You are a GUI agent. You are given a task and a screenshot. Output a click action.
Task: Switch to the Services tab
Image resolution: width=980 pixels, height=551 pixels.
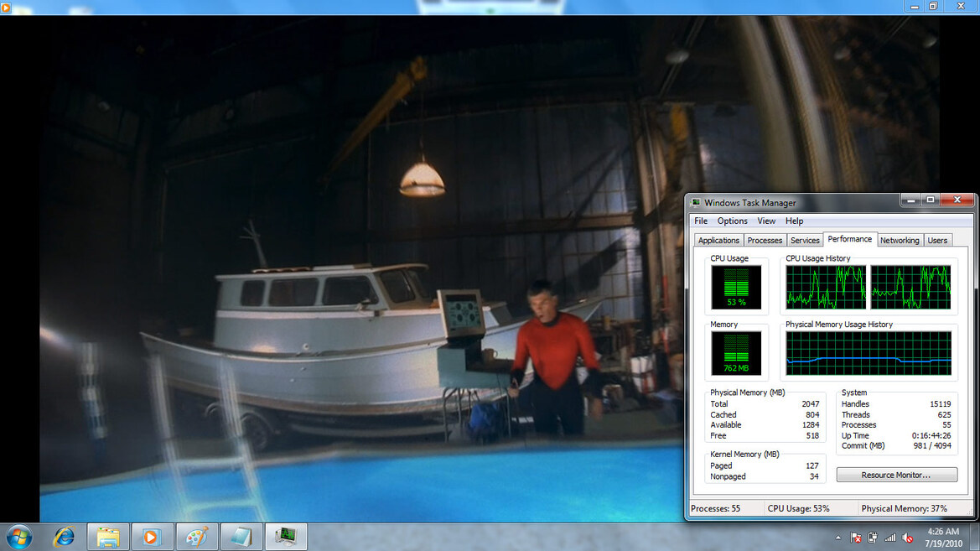[805, 240]
